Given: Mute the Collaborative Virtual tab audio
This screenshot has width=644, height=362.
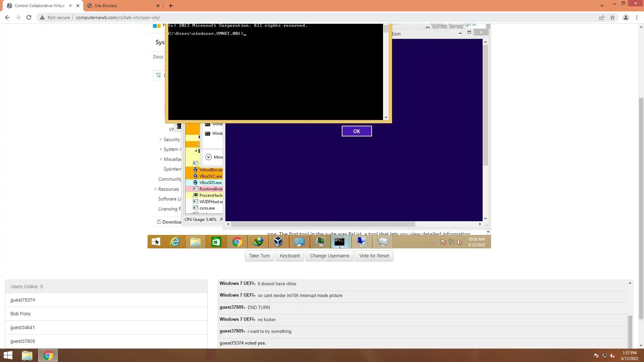Looking at the screenshot, I should pyautogui.click(x=70, y=6).
